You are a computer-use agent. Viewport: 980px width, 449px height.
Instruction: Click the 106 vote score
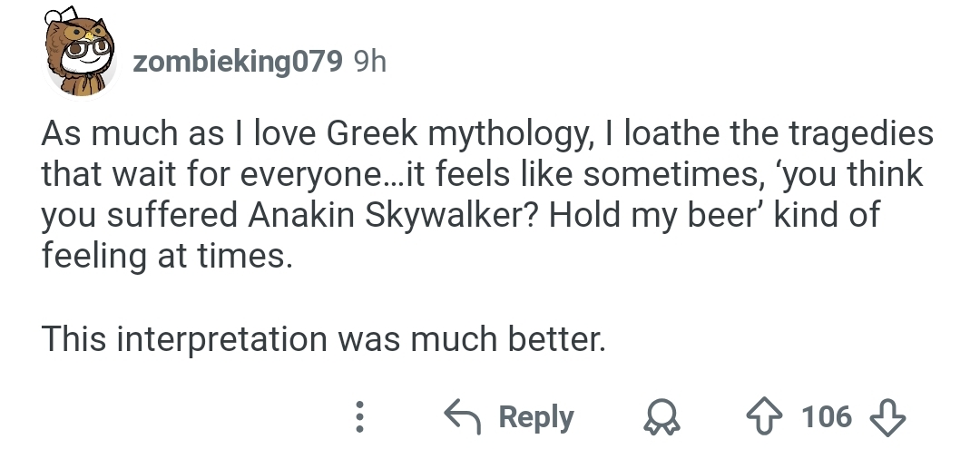coord(827,416)
